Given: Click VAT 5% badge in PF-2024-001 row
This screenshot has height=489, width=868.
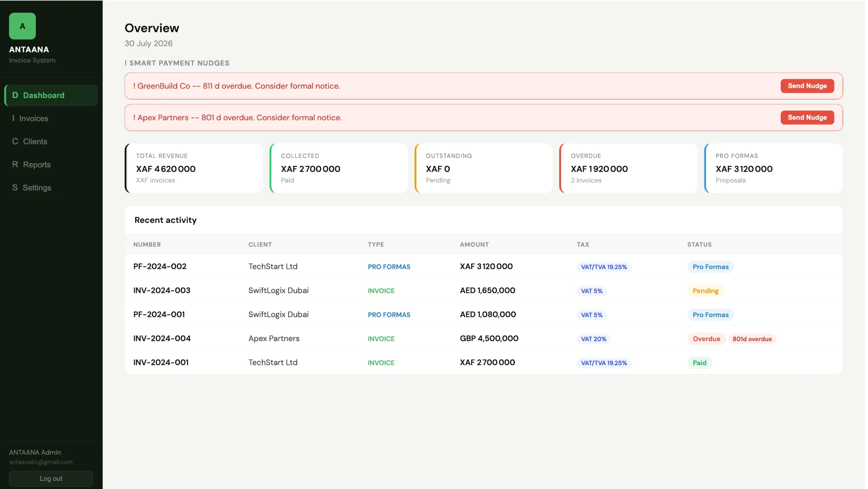Looking at the screenshot, I should coord(592,315).
